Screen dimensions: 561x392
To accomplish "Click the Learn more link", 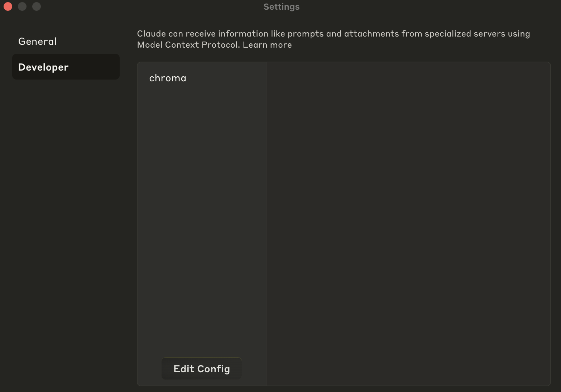I will click(267, 44).
